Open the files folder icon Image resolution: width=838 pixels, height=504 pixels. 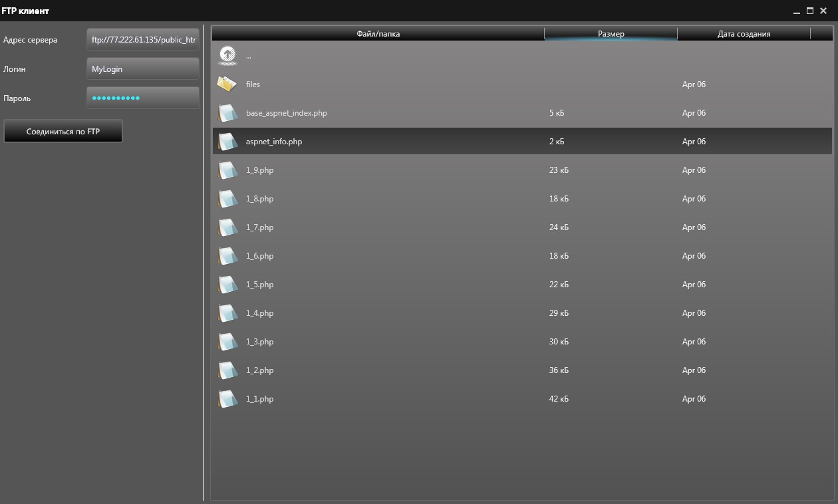click(227, 84)
